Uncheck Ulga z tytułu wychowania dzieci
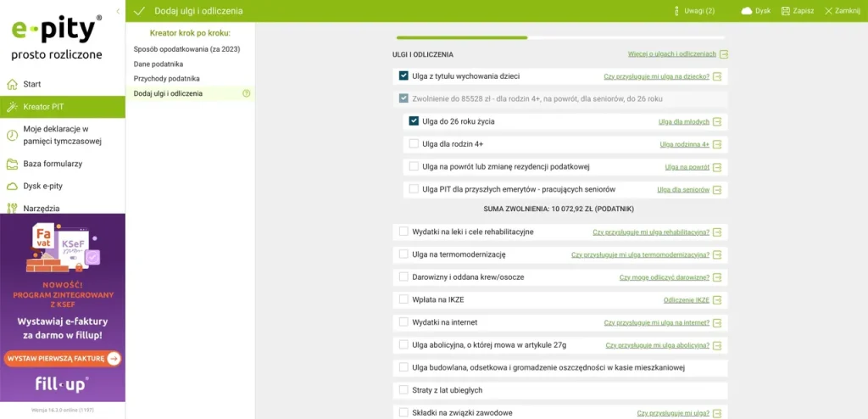 point(403,75)
